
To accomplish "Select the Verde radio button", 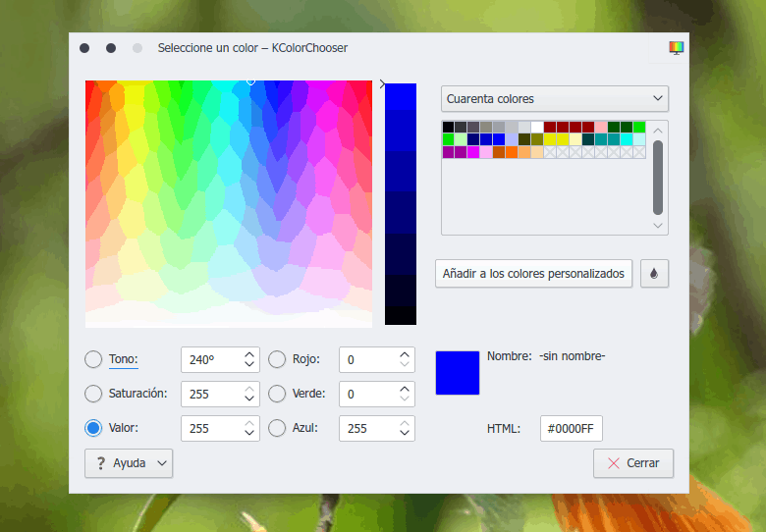I will pos(277,394).
